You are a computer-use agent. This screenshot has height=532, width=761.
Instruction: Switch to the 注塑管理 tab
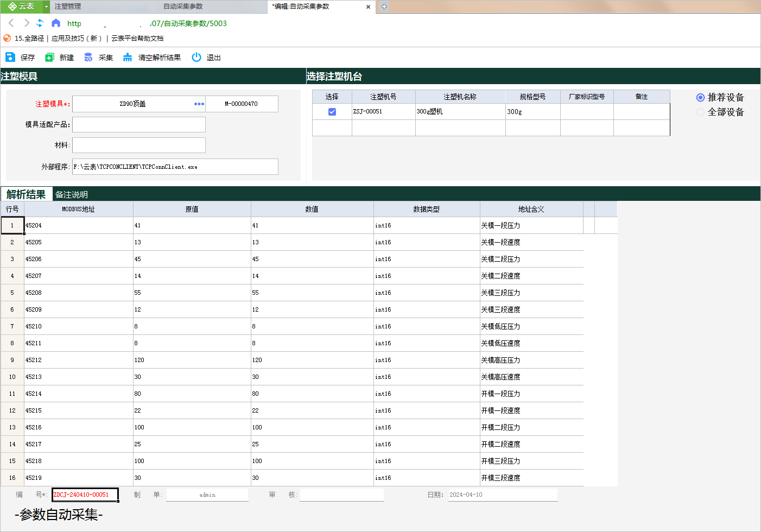click(x=68, y=7)
